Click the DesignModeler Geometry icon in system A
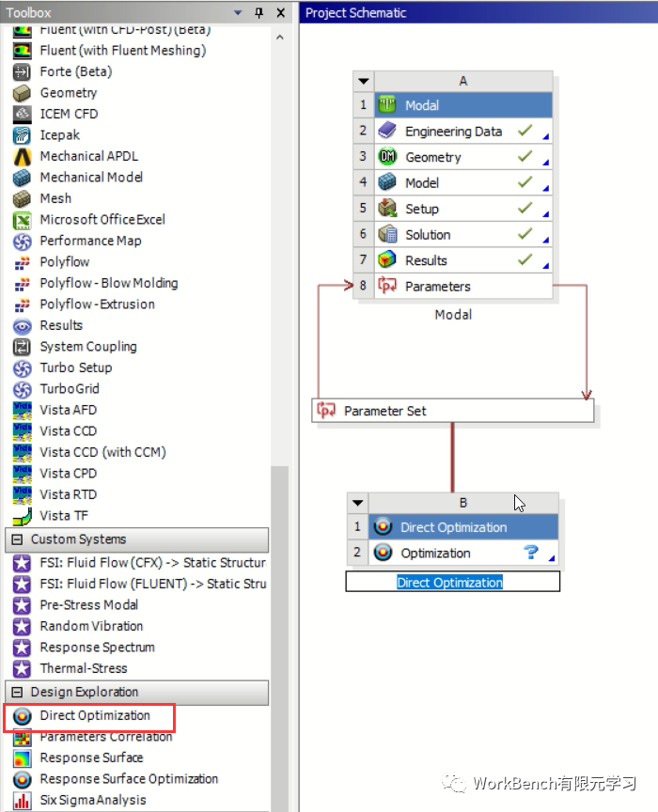This screenshot has width=658, height=812. 387,156
